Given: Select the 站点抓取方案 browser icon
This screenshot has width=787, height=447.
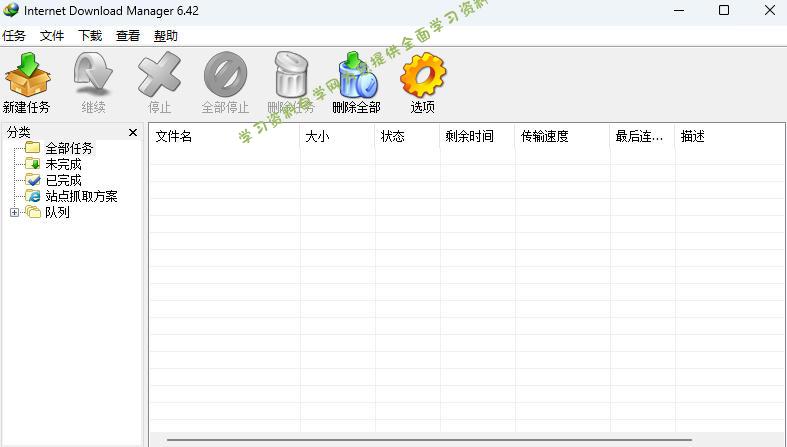Looking at the screenshot, I should pyautogui.click(x=33, y=196).
